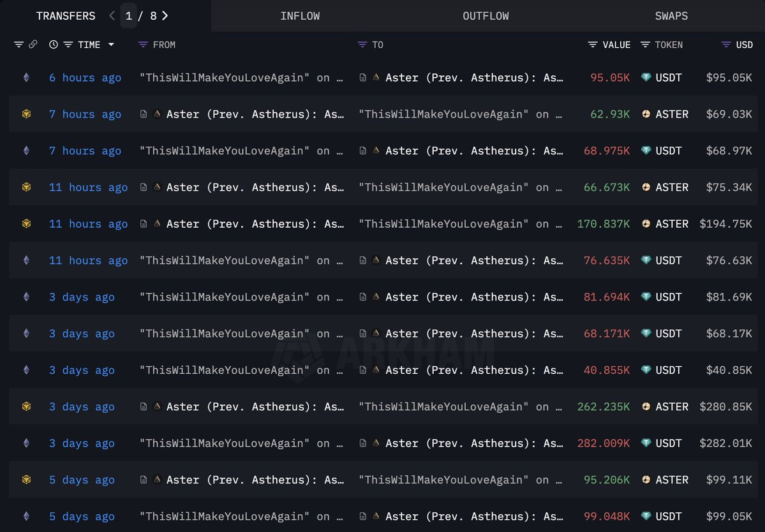Click the BNB chain icon on 62.93K row
The width and height of the screenshot is (765, 532).
[x=26, y=114]
